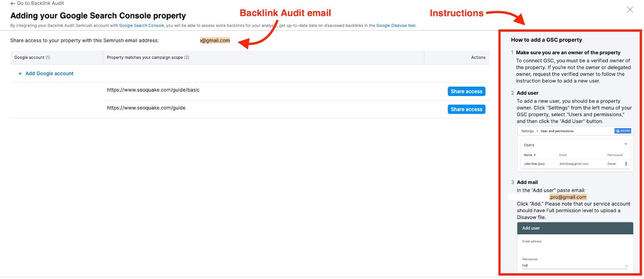Screen dimensions: 644x279
Task: Click the Name column sort arrow
Action: 535,155
